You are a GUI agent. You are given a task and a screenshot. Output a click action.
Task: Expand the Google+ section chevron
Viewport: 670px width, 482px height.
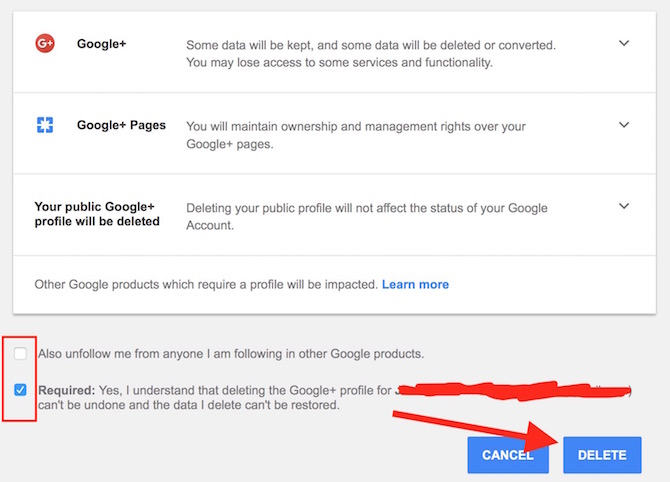tap(624, 44)
